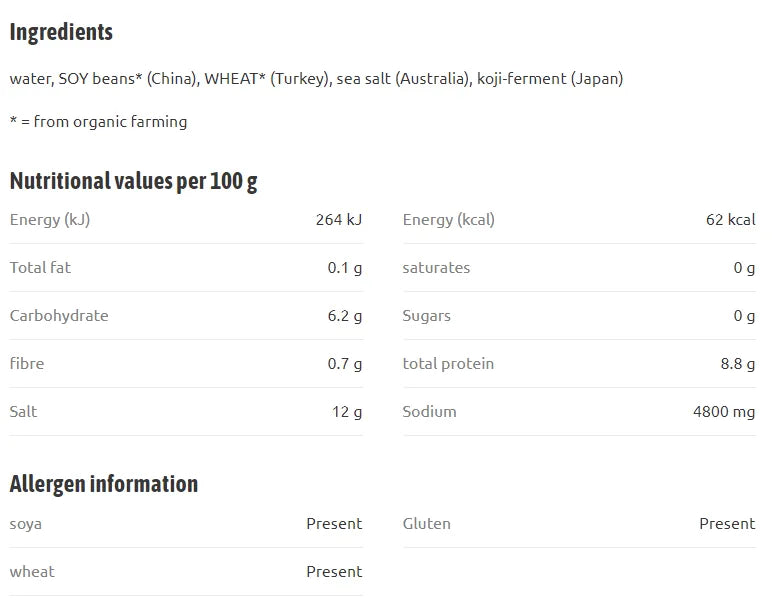Click the fibre row label
Screen dimensions: 776x613
point(27,364)
